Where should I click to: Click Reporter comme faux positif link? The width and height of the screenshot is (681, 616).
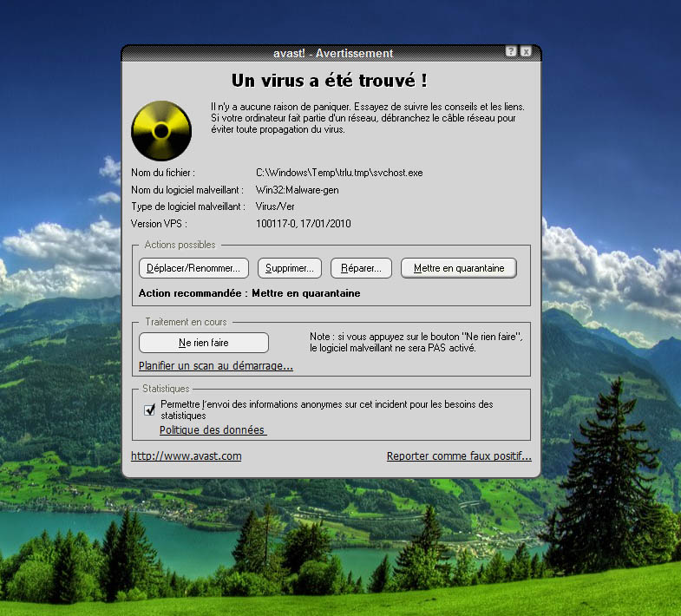point(459,456)
